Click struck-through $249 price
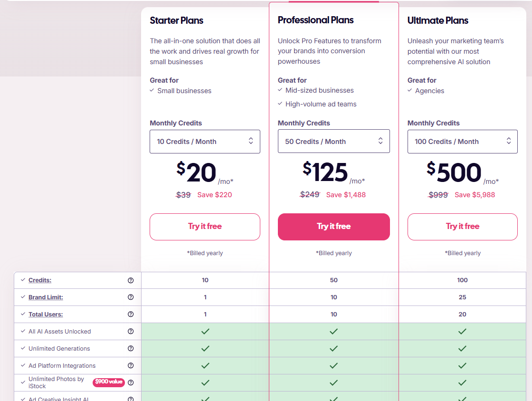 pos(310,194)
